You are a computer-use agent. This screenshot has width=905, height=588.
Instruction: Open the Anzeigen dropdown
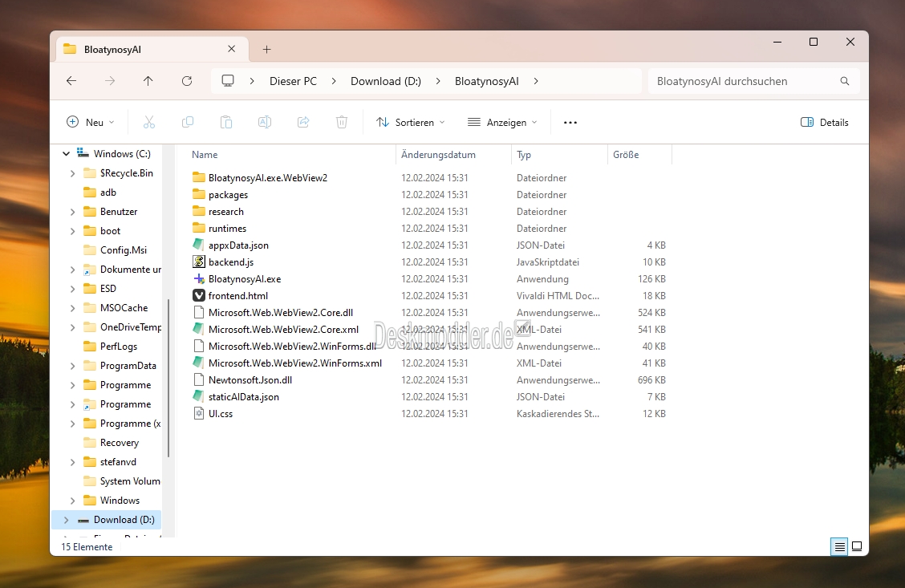(x=502, y=122)
